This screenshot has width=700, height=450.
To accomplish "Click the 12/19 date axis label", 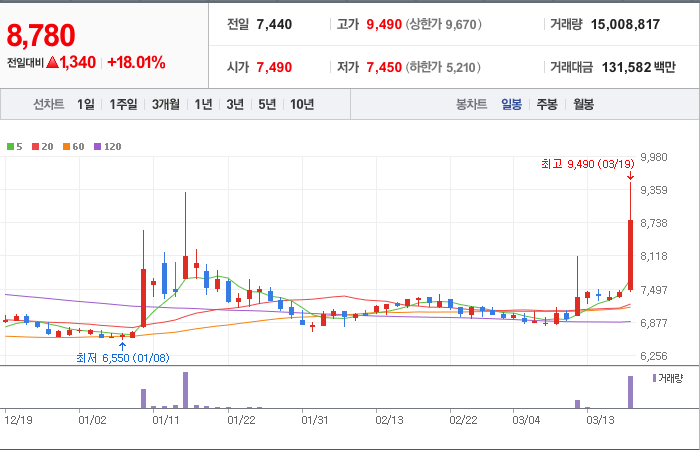I will tap(18, 420).
